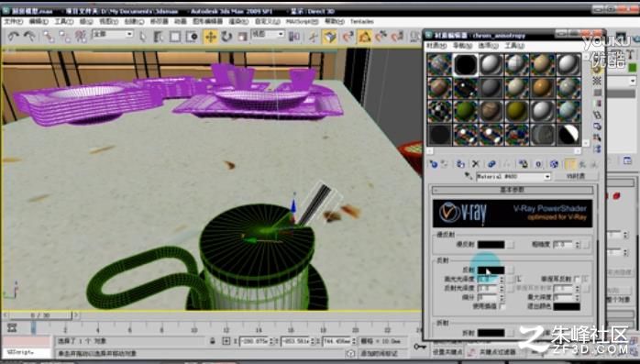The image size is (640, 364).
Task: Activate the Select Object arrow tool
Action: pos(142,37)
